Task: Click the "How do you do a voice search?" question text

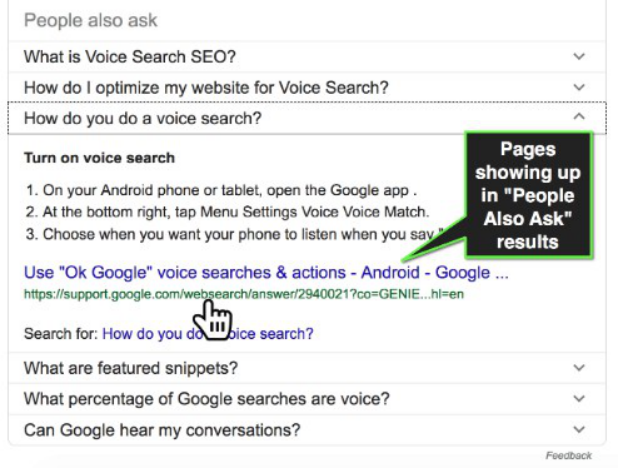Action: pos(142,119)
